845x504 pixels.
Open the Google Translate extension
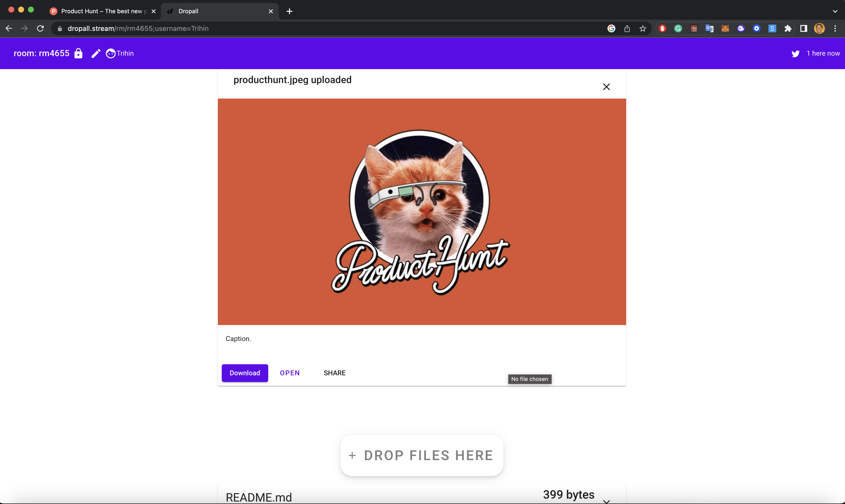[x=709, y=28]
